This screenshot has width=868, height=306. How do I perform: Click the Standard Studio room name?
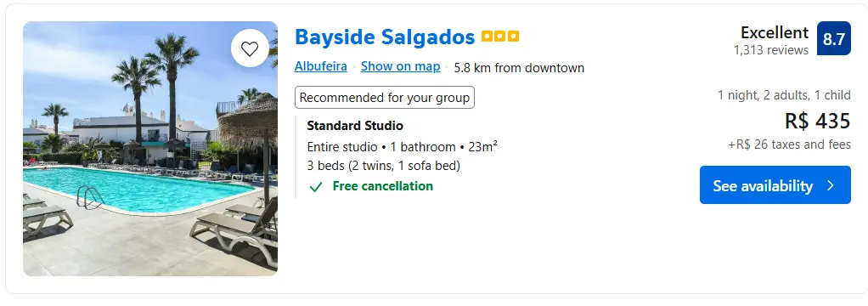click(355, 126)
